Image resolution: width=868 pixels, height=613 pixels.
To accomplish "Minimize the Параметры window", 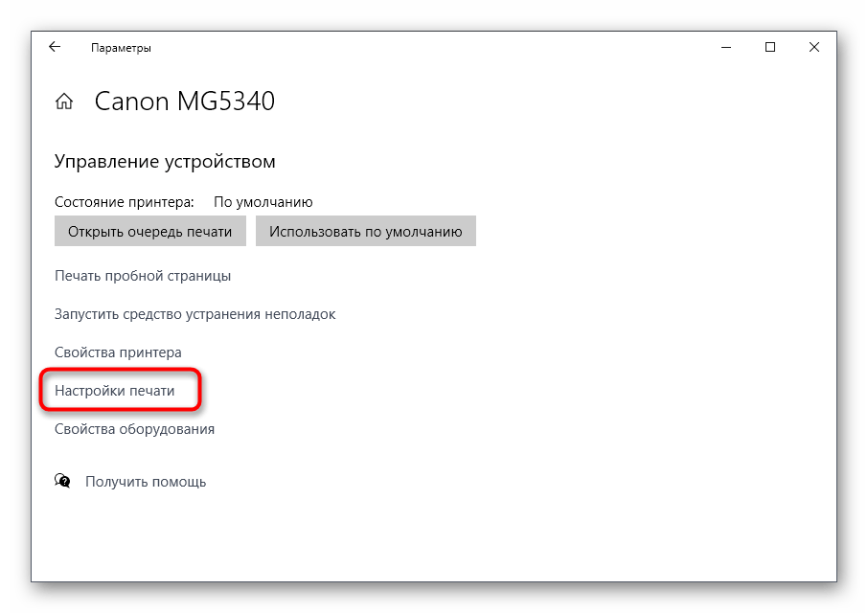I will pos(725,47).
